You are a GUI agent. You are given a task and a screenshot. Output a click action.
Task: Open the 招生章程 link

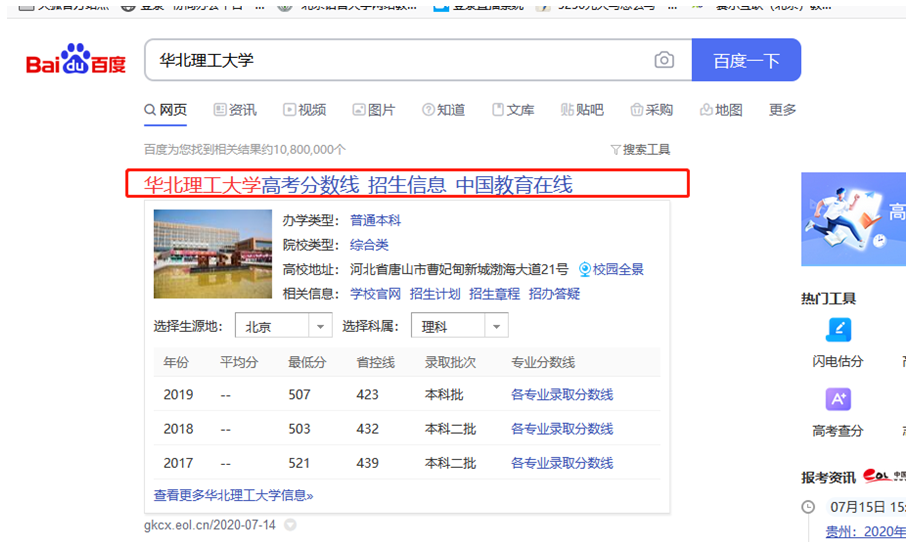(494, 294)
